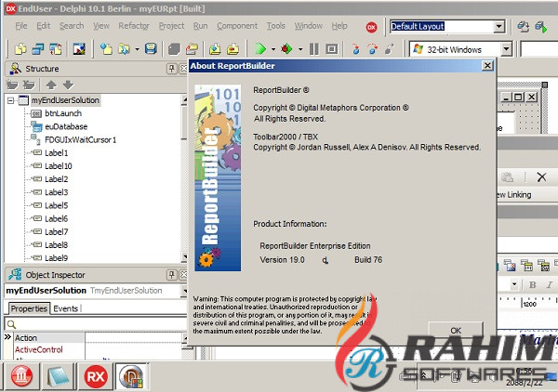
Task: Select euDatabase in the Structure tree
Action: pyautogui.click(x=66, y=126)
